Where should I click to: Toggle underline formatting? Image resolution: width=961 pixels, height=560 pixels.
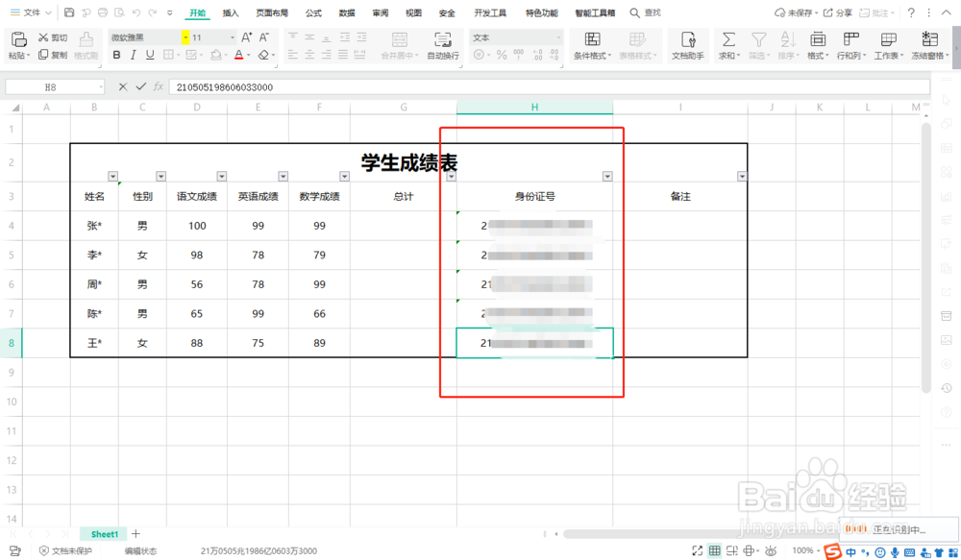point(149,55)
